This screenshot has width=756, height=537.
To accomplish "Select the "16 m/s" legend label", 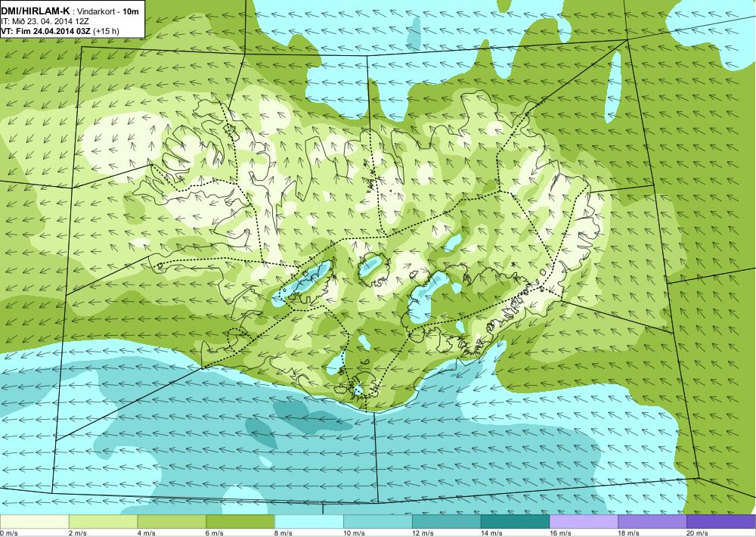I will tap(560, 533).
